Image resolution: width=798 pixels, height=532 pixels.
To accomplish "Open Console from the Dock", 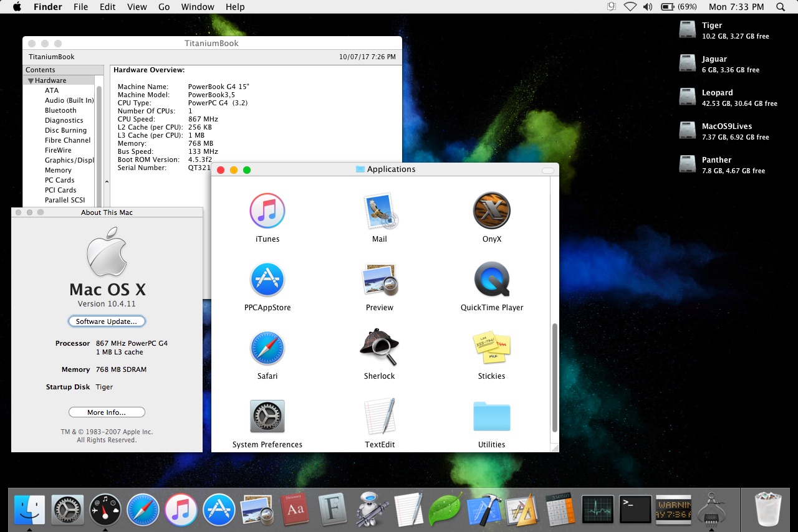I will point(674,510).
